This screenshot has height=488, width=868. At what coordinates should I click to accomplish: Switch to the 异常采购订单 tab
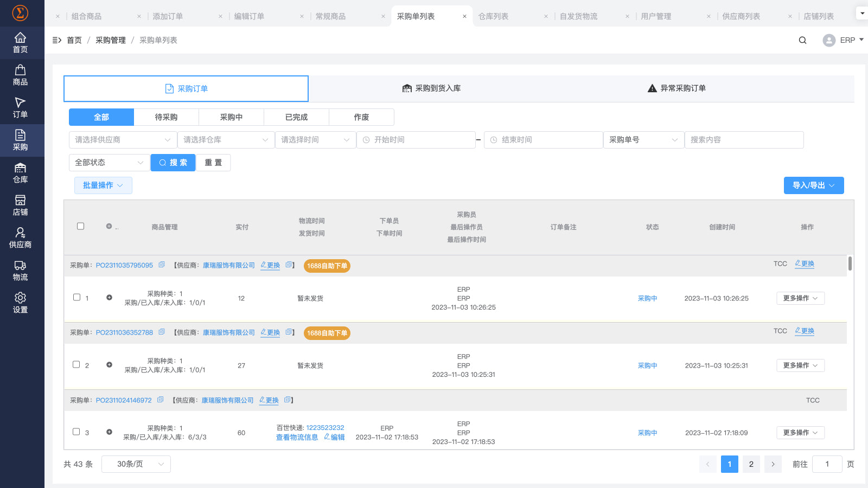(676, 88)
